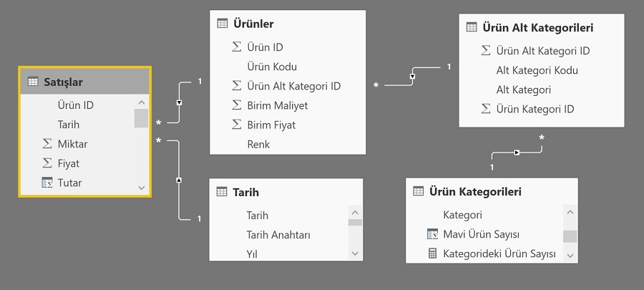644x290 pixels.
Task: Click the Ürün Alt Kategorileri table icon
Action: [x=472, y=27]
